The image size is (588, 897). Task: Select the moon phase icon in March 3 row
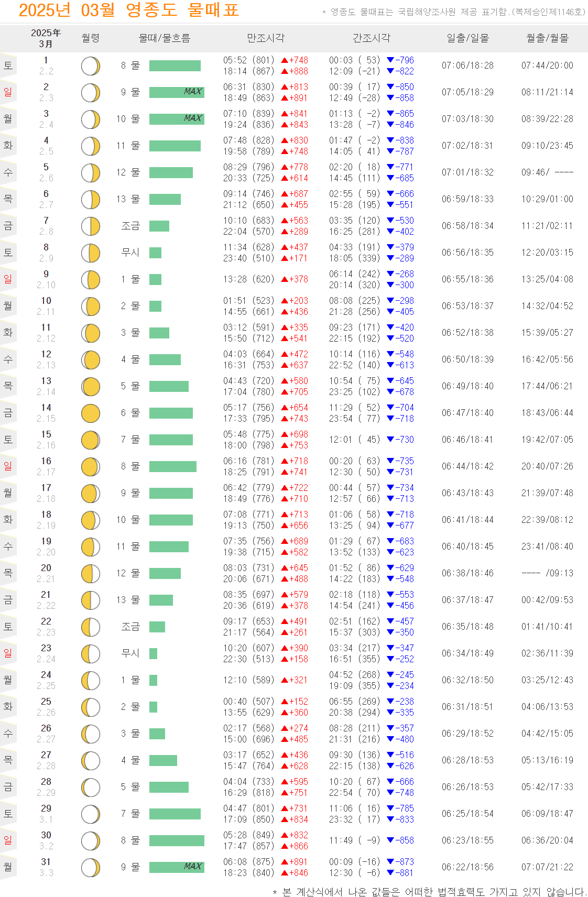tap(91, 119)
